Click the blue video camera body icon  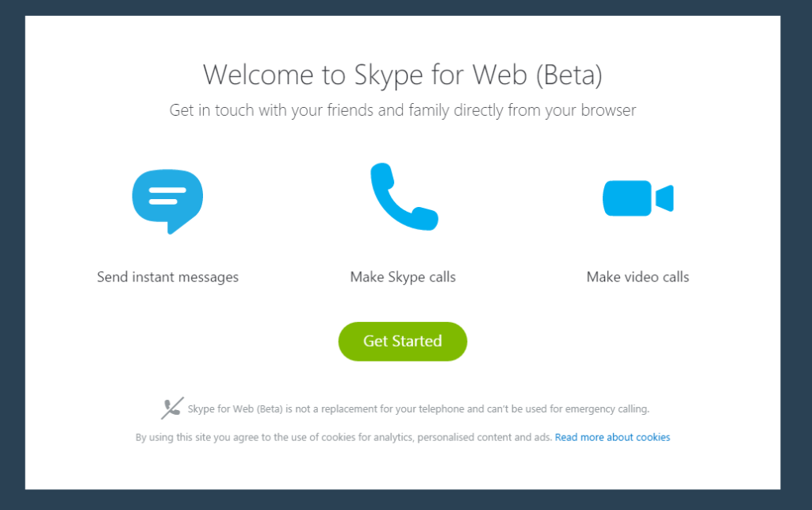point(627,197)
